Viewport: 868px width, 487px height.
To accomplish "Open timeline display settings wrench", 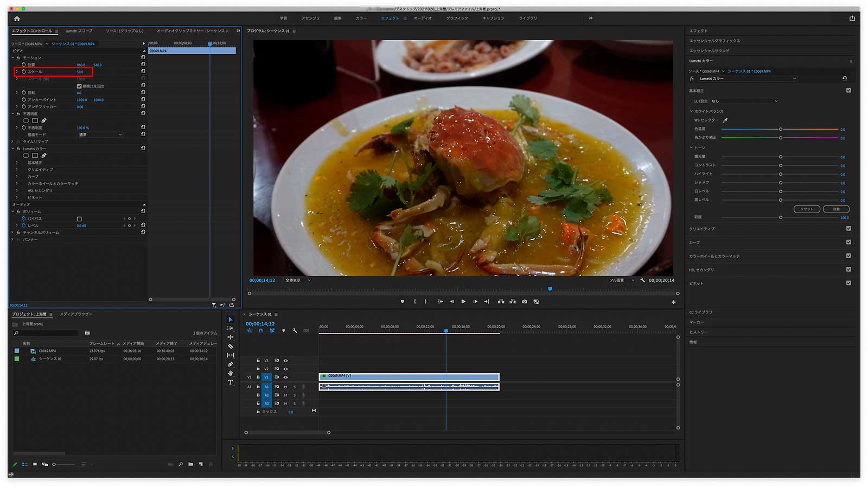I will point(295,330).
